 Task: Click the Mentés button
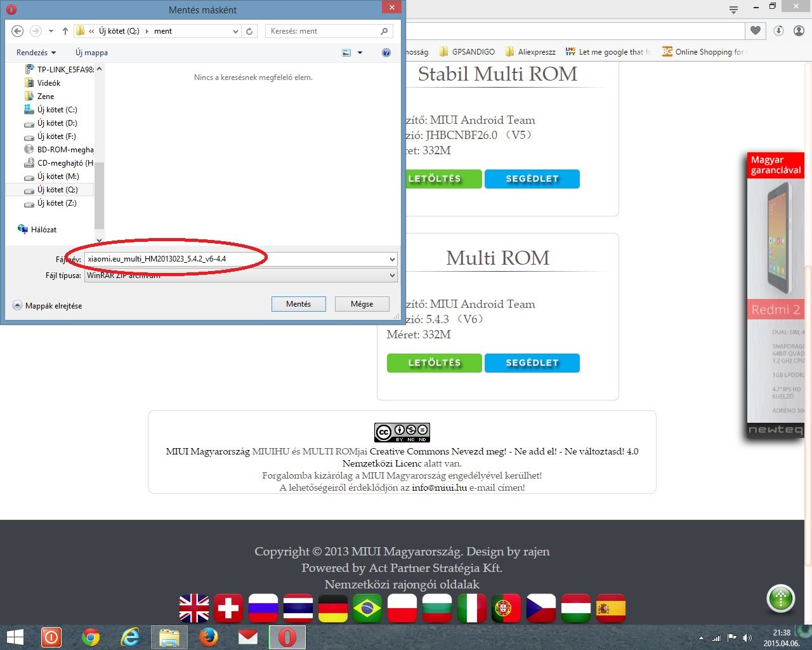coord(299,304)
